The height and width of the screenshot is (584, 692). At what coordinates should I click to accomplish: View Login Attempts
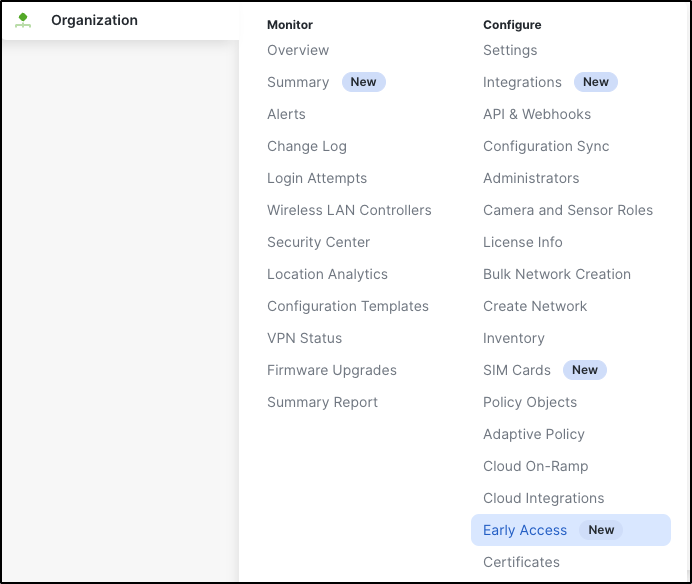[317, 178]
